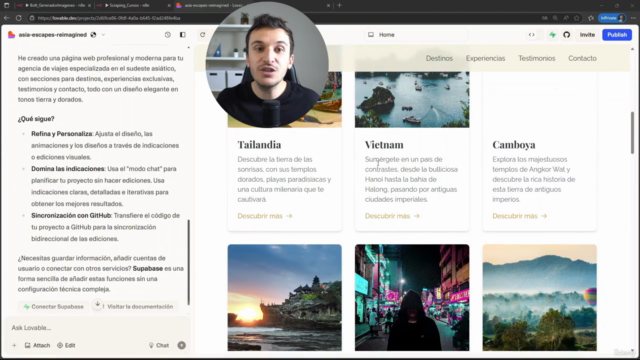Send the chat message arrow button
Image resolution: width=640 pixels, height=360 pixels.
[182, 345]
